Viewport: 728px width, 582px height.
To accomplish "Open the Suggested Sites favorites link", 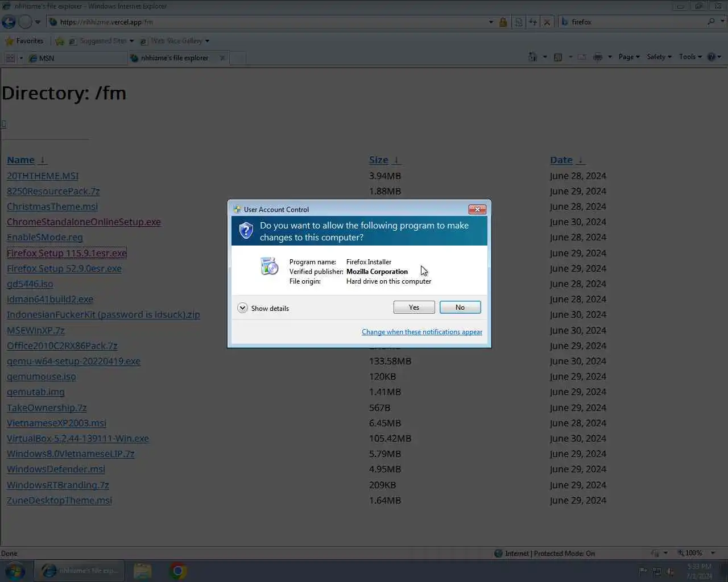I will (x=101, y=41).
